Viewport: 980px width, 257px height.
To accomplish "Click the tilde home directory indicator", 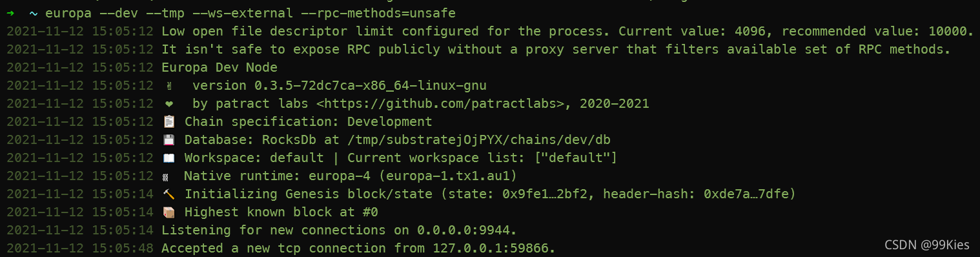I will click(34, 13).
